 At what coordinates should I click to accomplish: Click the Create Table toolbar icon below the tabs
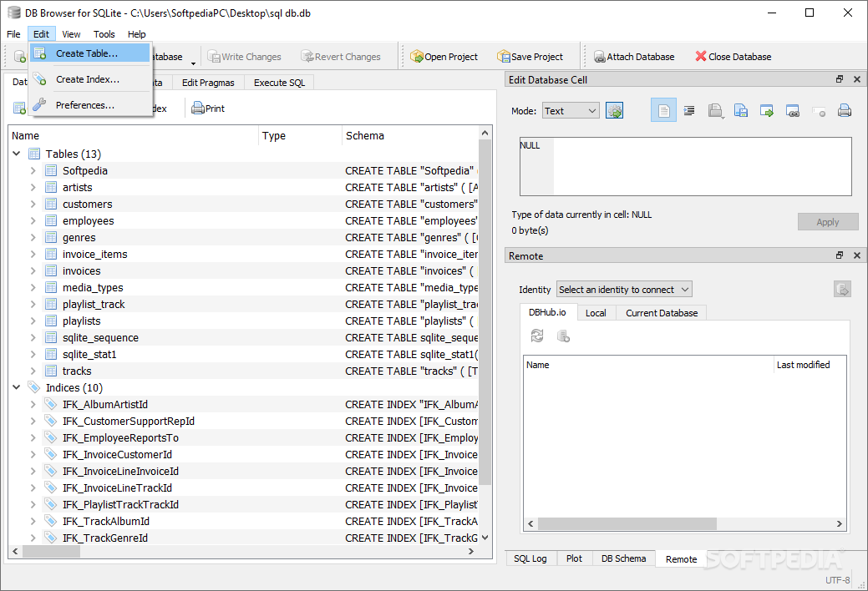[x=19, y=109]
